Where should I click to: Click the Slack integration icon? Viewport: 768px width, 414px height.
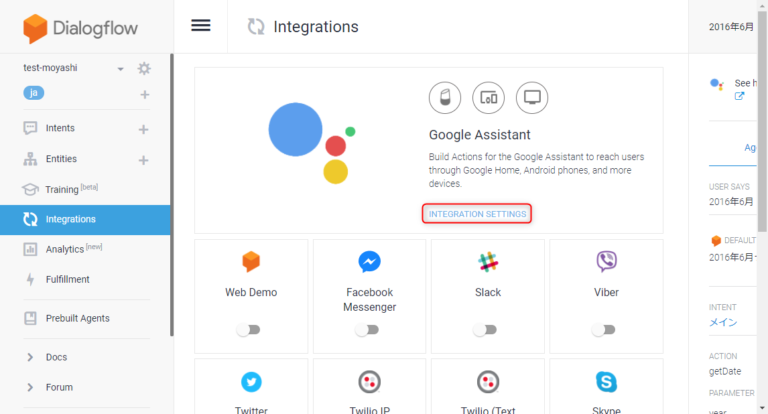coord(488,262)
